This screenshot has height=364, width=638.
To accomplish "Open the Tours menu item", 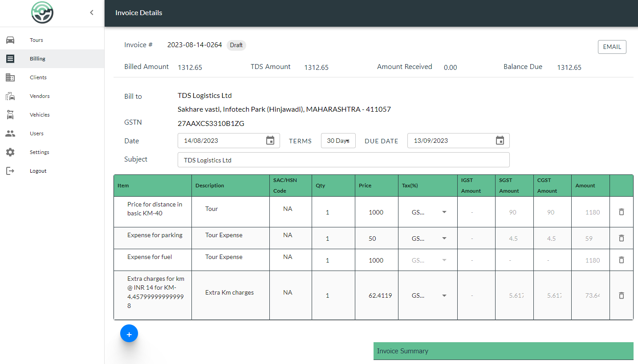I will [x=52, y=40].
